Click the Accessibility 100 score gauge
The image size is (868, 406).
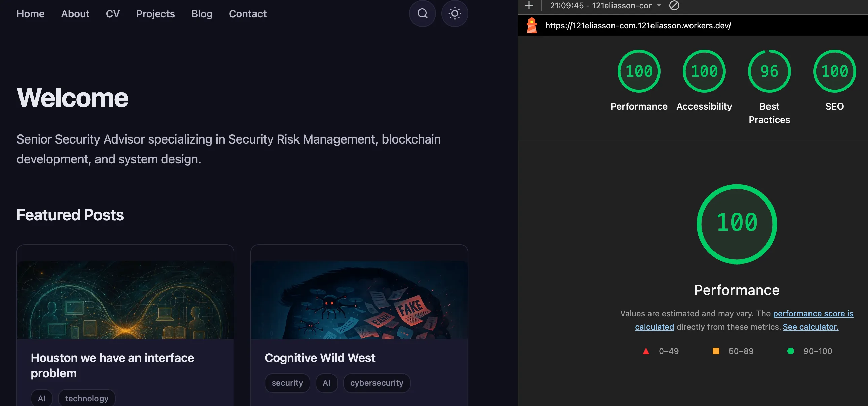(x=704, y=71)
